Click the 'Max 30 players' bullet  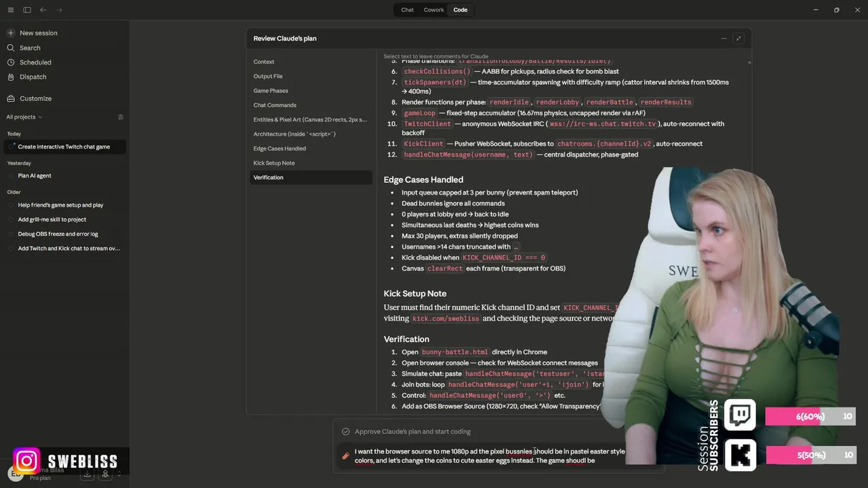coord(459,236)
